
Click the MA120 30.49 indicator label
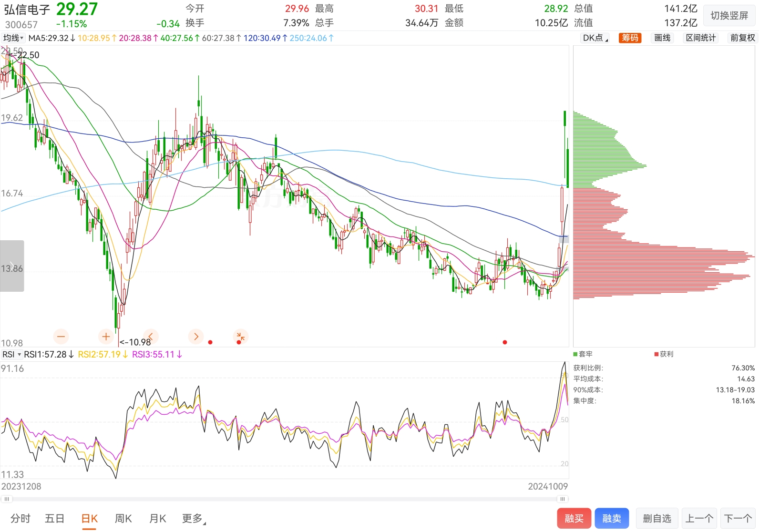265,38
